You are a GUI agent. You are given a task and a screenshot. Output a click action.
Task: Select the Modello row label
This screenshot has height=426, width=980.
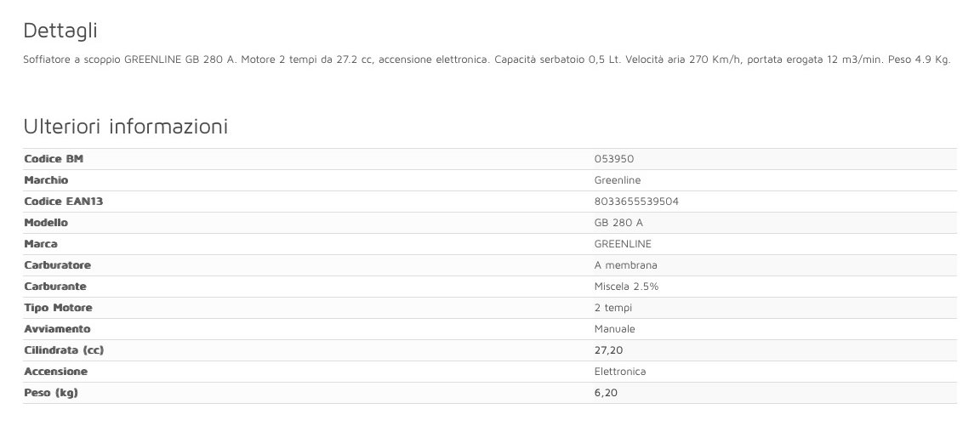[x=46, y=223]
